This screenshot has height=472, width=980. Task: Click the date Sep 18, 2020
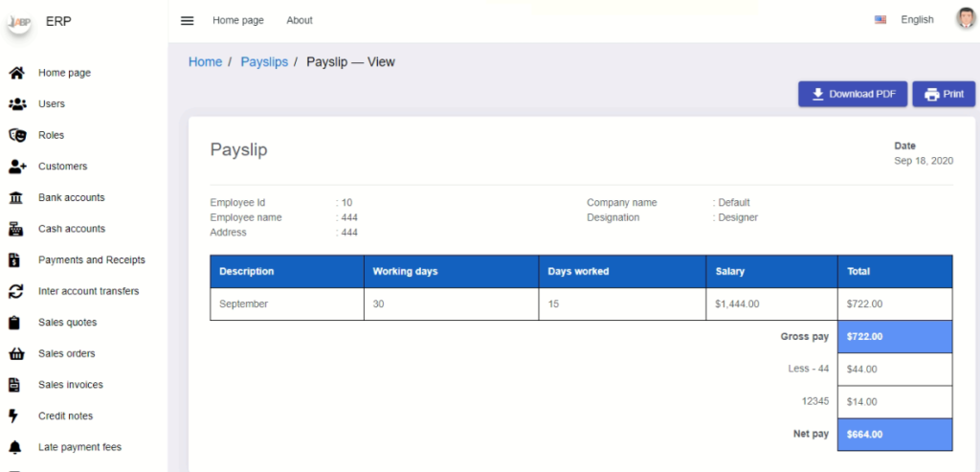click(x=924, y=161)
